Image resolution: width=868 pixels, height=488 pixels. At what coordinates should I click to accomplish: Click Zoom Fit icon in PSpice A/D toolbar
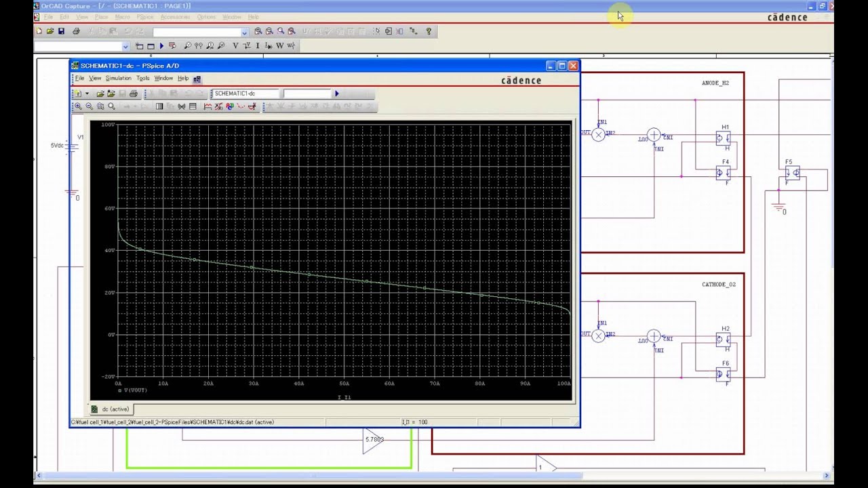(x=111, y=106)
